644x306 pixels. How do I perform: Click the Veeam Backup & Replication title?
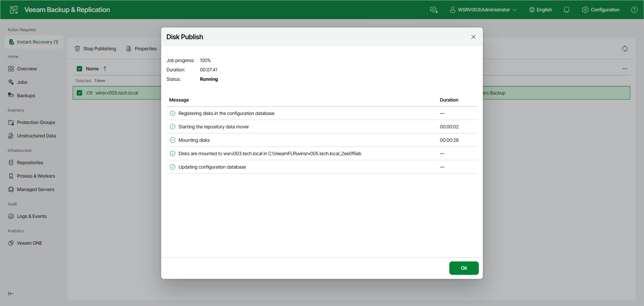click(x=67, y=10)
